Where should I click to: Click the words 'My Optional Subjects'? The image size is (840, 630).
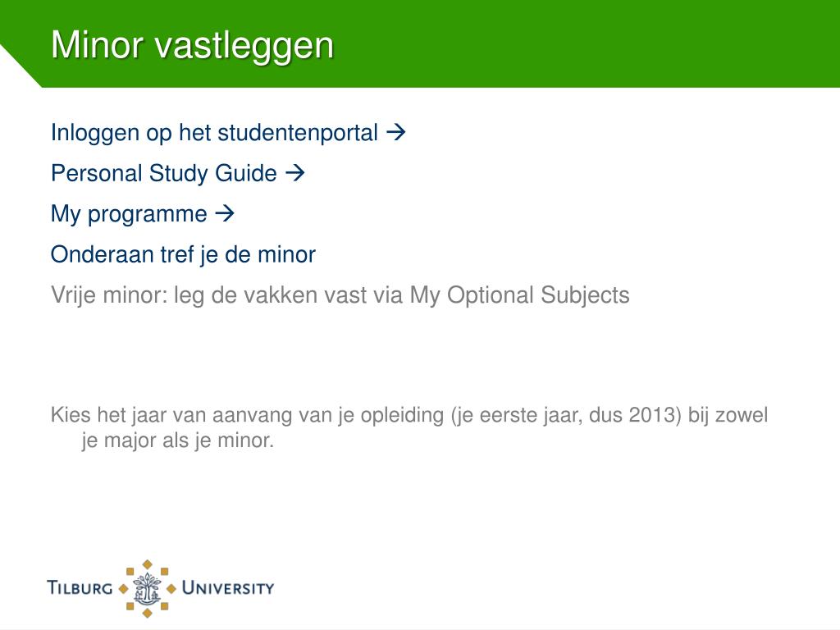point(519,295)
